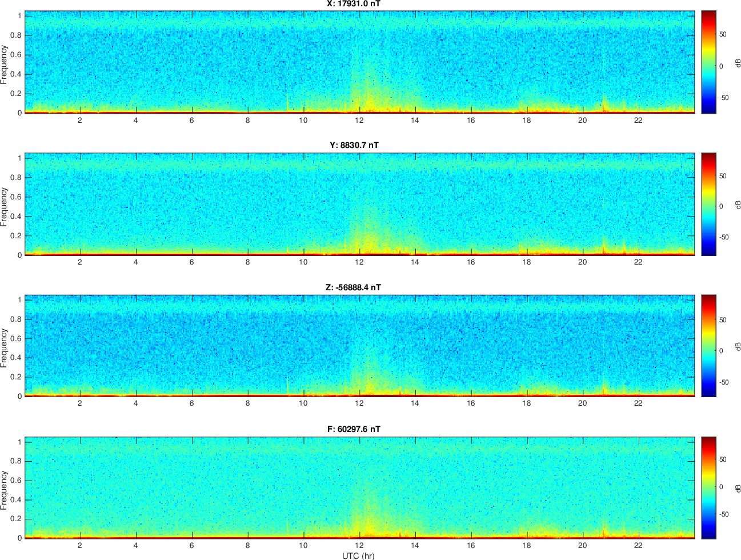Click the Z panel colorbar
Image resolution: width=741 pixels, height=560 pixels.
pyautogui.click(x=708, y=346)
